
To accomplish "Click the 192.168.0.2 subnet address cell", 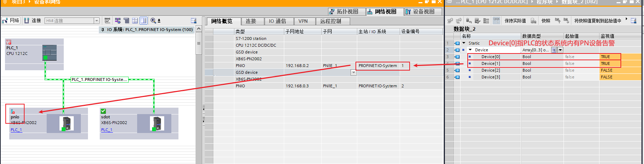I will pyautogui.click(x=303, y=66).
